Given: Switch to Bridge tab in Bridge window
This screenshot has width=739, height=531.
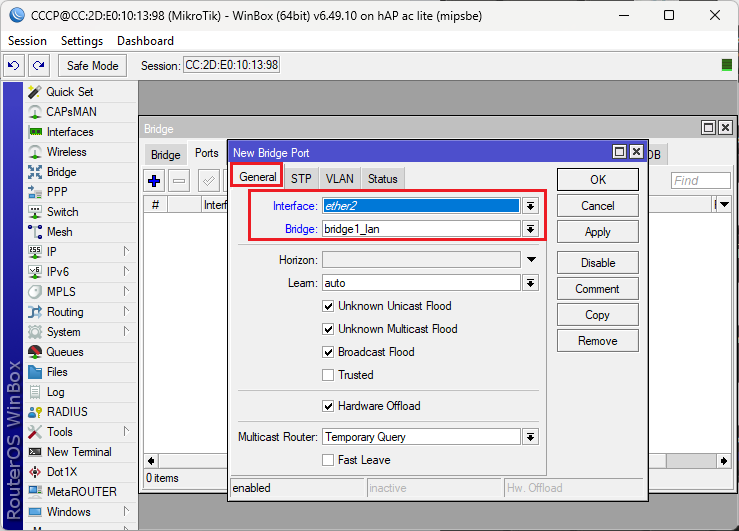Looking at the screenshot, I should pyautogui.click(x=165, y=155).
